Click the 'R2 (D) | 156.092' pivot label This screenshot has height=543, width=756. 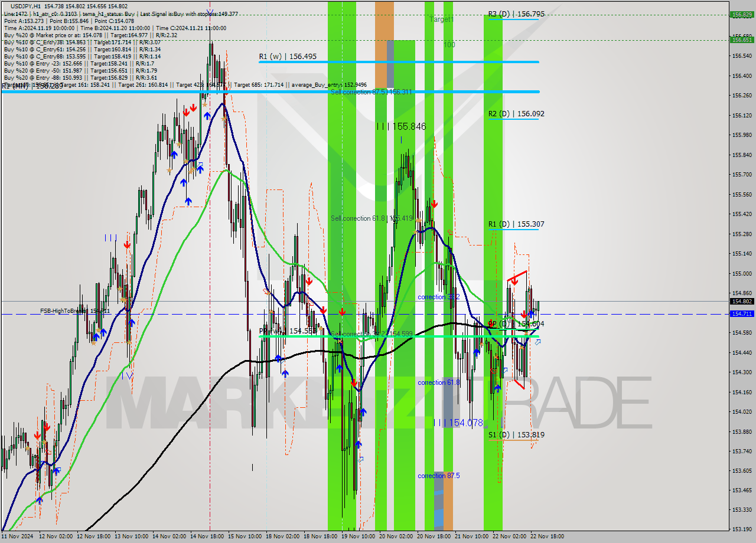click(x=516, y=114)
